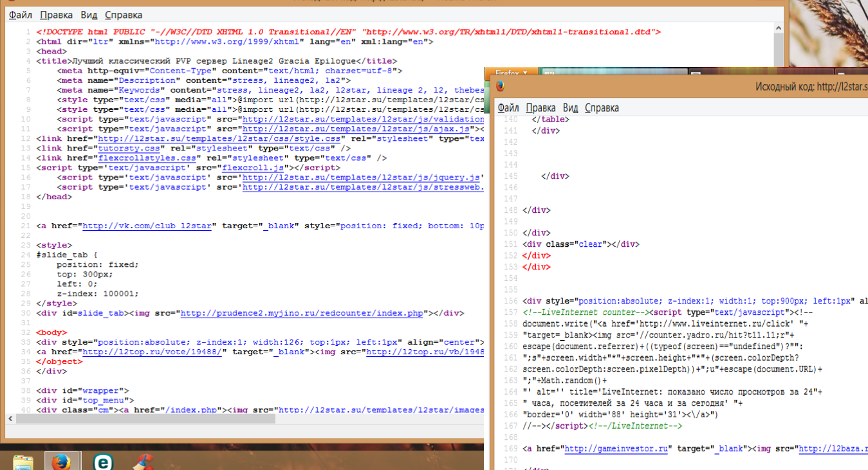Click horizontal scrollbar thumb in left window
Screen dimensions: 868x470
[145, 419]
